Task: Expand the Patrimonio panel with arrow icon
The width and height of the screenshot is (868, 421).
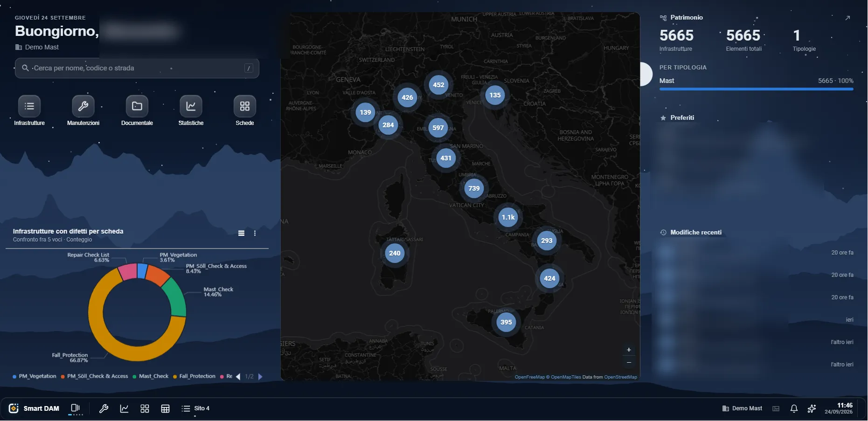Action: [x=847, y=18]
